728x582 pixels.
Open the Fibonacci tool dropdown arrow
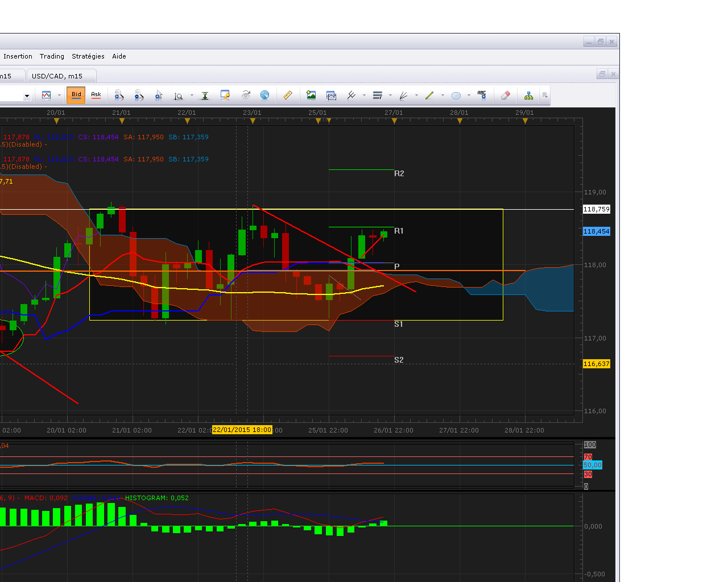point(390,95)
